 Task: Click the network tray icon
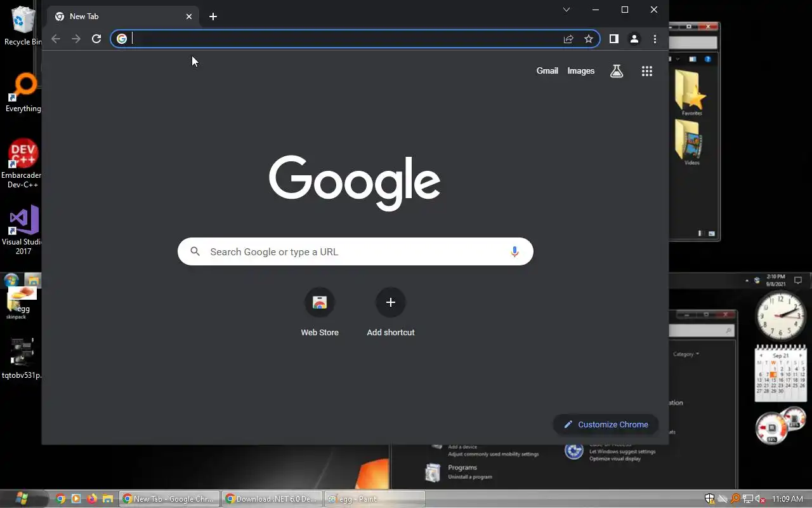point(748,499)
